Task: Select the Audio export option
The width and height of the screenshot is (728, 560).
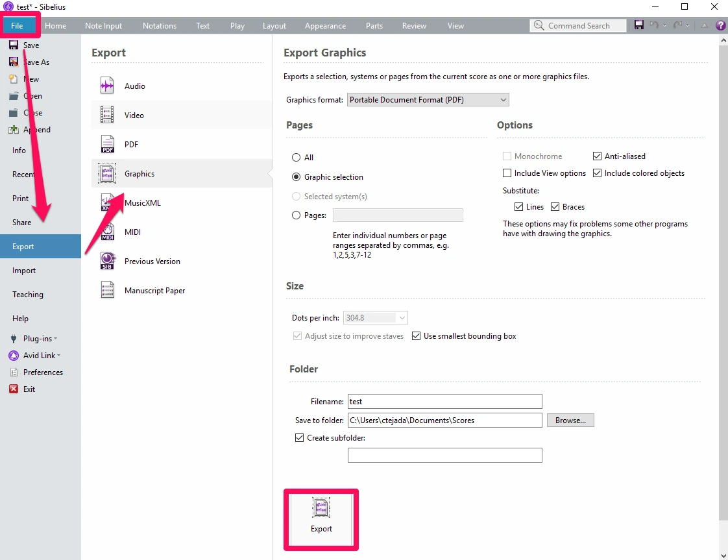Action: click(134, 85)
